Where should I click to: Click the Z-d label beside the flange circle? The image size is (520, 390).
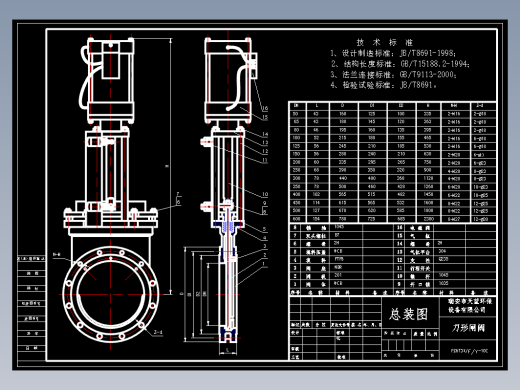pos(158,332)
